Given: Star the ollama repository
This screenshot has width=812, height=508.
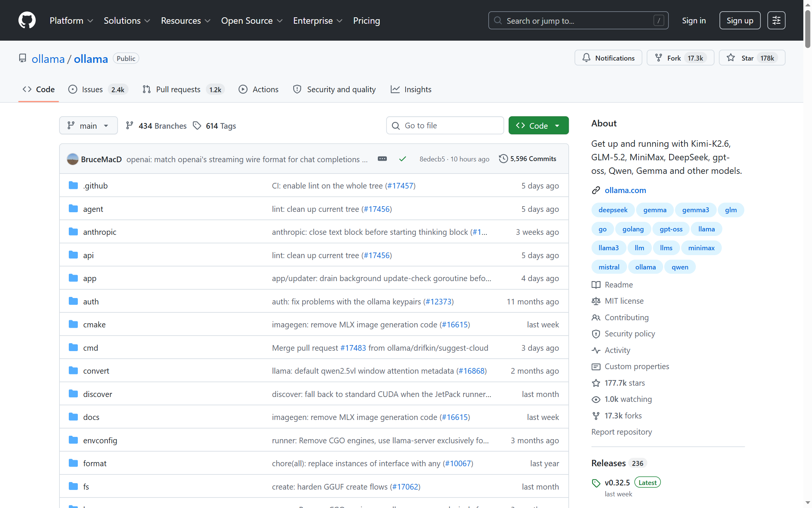Looking at the screenshot, I should (x=752, y=58).
